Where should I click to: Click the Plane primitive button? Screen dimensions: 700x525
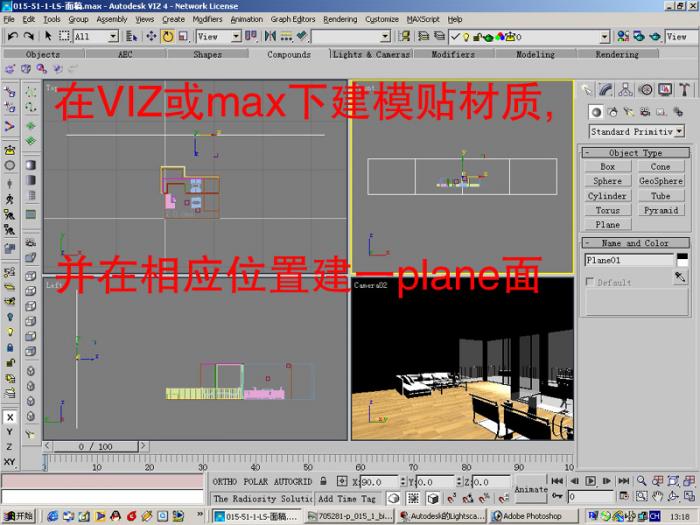click(x=608, y=225)
